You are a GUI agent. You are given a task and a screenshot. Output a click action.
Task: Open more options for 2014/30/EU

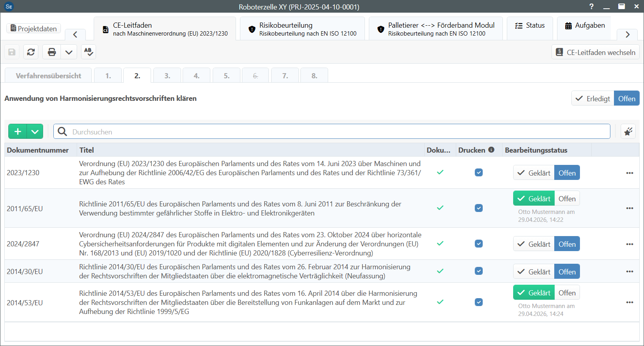pos(630,271)
